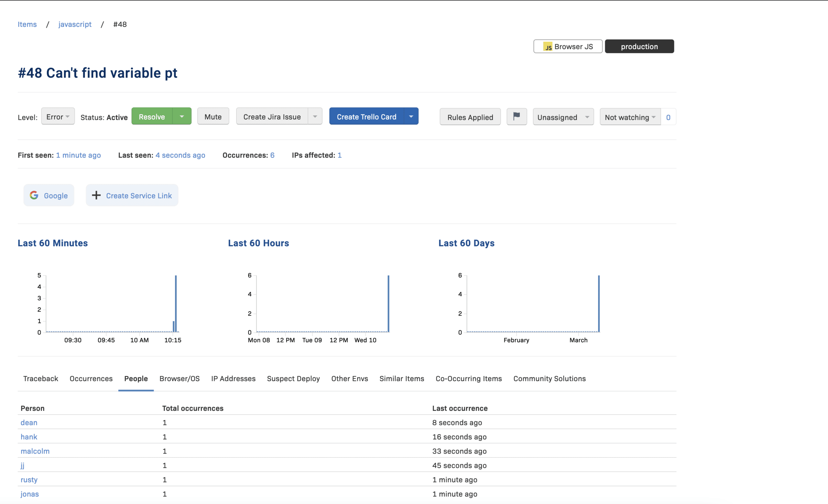Click the dean person link
The width and height of the screenshot is (828, 504).
pos(28,422)
